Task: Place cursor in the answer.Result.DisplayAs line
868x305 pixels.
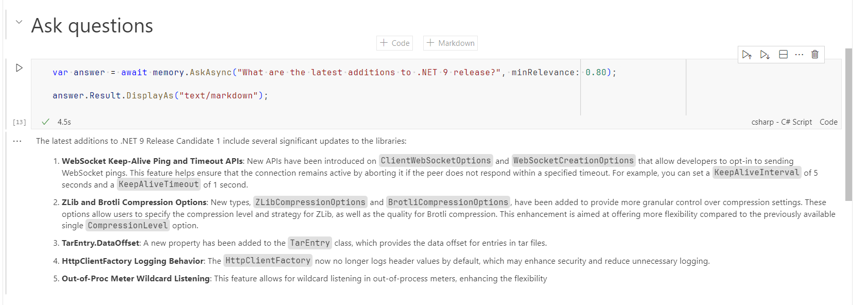Action: (160, 96)
